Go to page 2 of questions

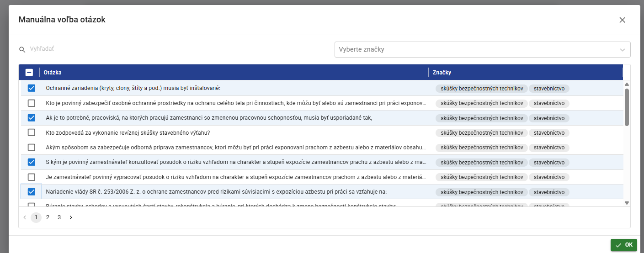tap(48, 217)
